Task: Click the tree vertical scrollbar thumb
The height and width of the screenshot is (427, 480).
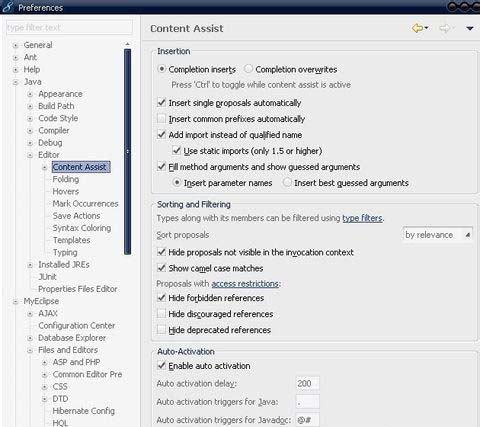Action: coord(128,152)
